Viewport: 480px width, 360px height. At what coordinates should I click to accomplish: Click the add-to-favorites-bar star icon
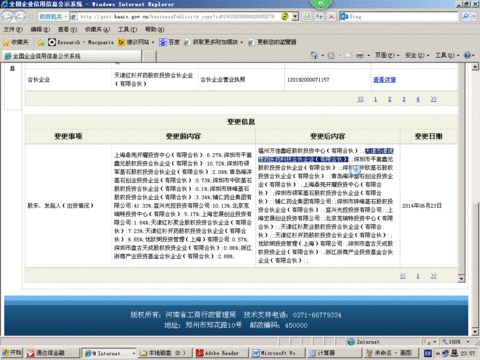point(41,42)
